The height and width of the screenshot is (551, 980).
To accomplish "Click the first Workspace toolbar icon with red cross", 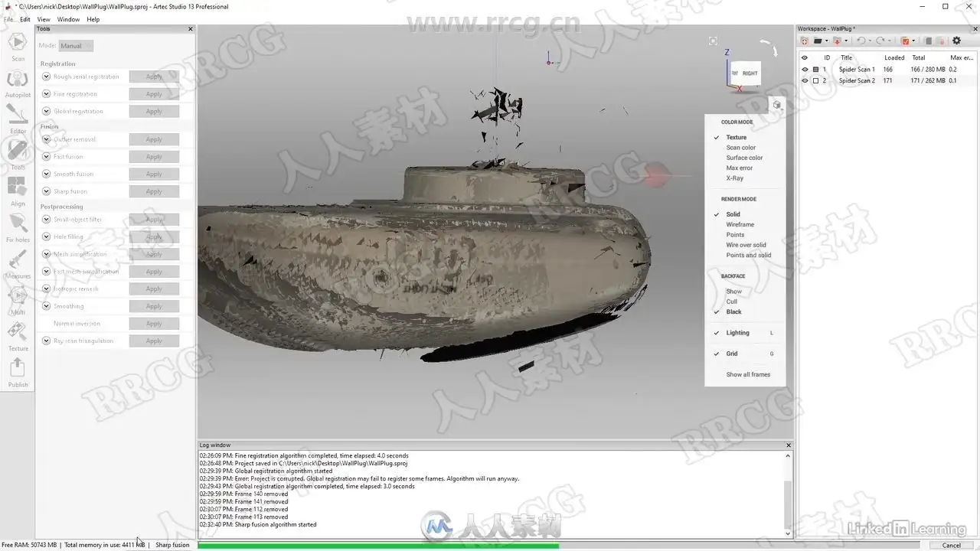I will point(805,41).
